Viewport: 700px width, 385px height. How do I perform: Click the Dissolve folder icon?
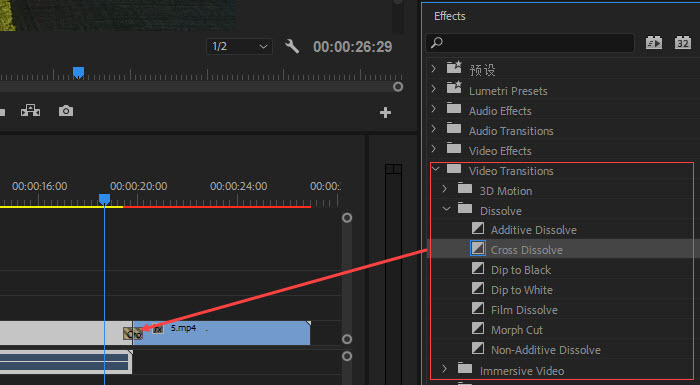[465, 209]
